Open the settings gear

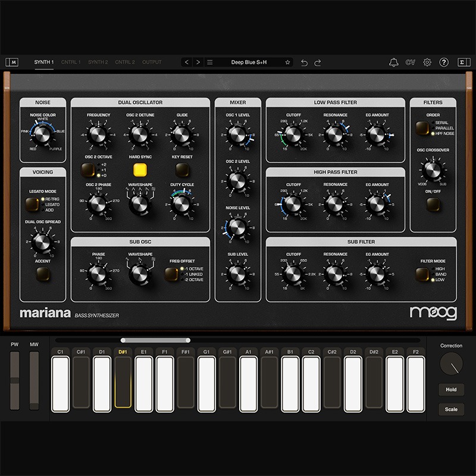[427, 62]
